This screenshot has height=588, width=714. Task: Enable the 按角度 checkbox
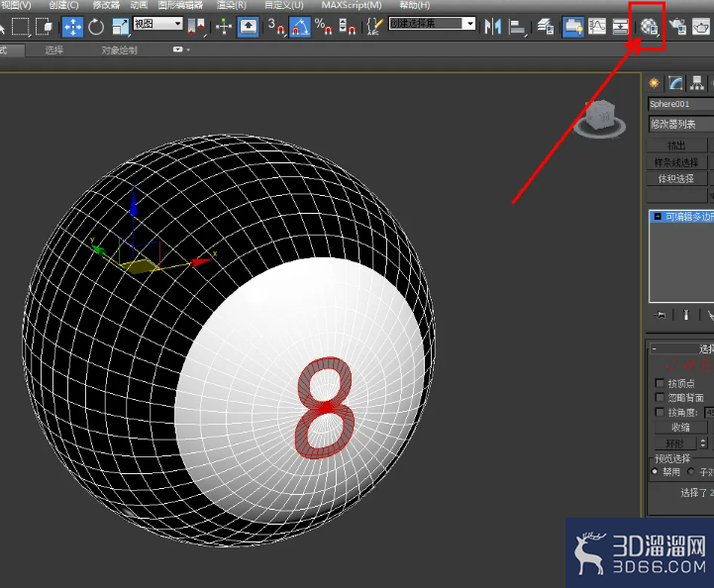[659, 412]
